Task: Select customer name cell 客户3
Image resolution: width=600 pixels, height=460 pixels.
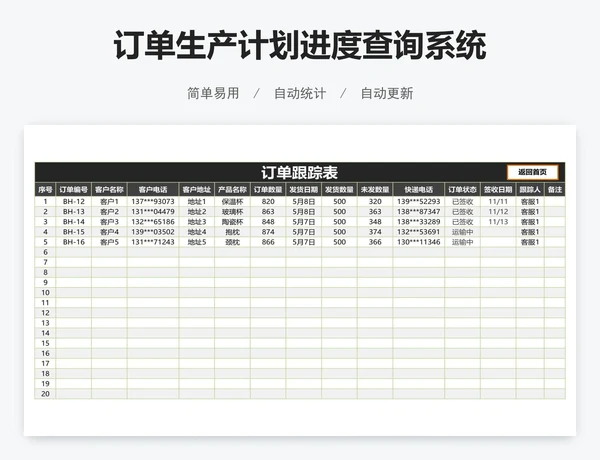Action: coord(109,222)
